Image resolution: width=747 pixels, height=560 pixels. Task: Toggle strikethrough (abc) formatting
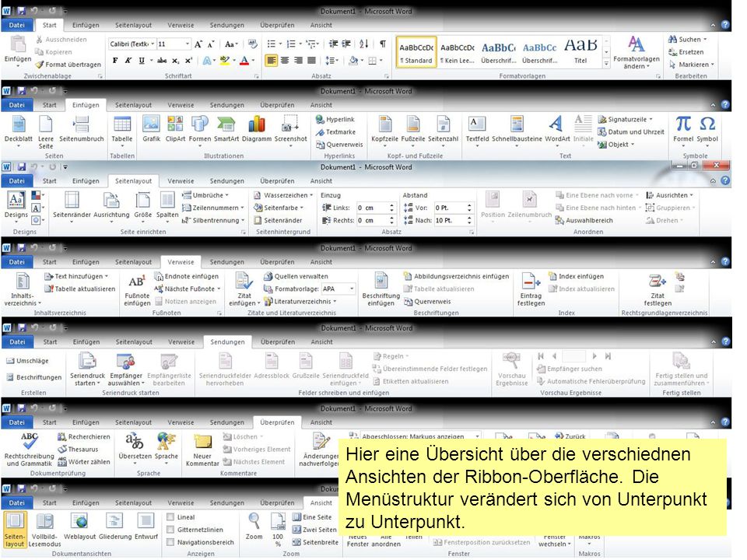click(162, 61)
